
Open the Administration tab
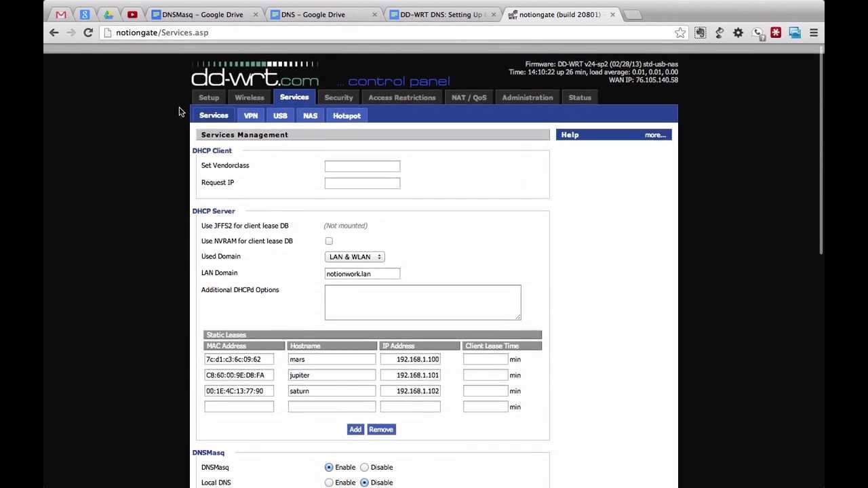[x=528, y=98]
